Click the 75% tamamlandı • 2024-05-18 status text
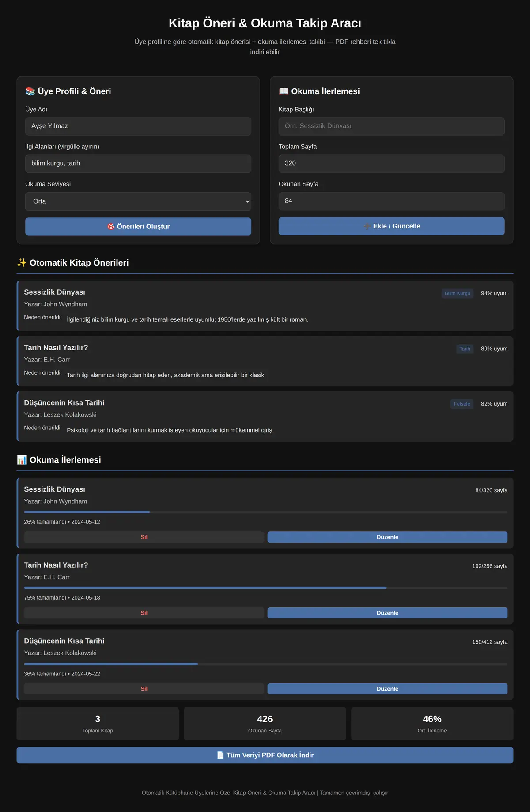The width and height of the screenshot is (530, 812). coord(62,598)
